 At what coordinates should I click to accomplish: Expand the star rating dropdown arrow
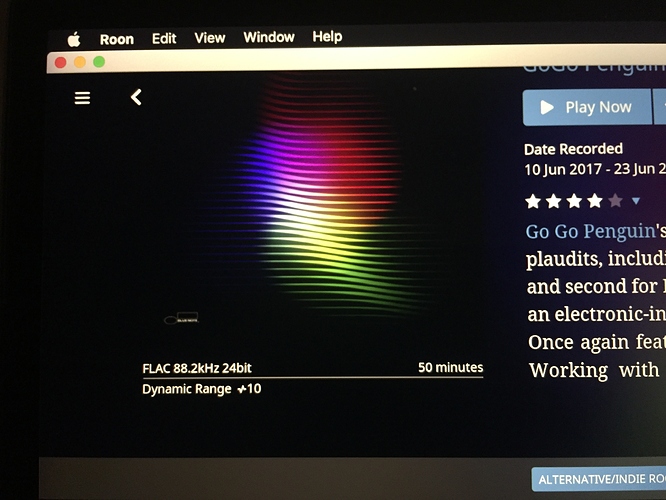[636, 201]
